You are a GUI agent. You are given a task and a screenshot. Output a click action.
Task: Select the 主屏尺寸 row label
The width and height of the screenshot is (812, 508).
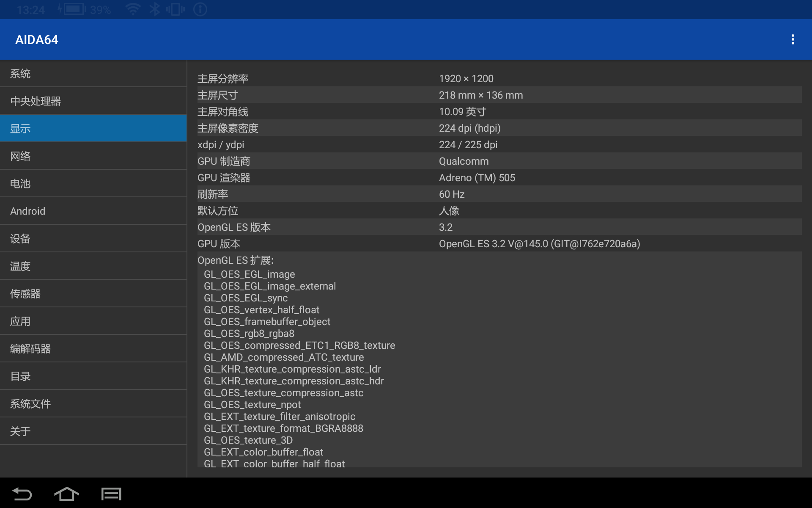218,95
